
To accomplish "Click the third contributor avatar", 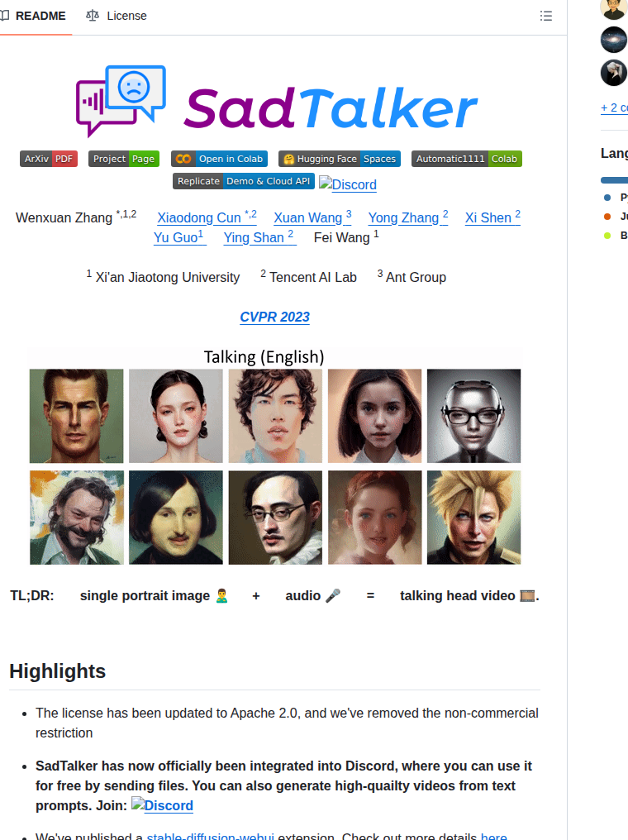I will pos(614,73).
